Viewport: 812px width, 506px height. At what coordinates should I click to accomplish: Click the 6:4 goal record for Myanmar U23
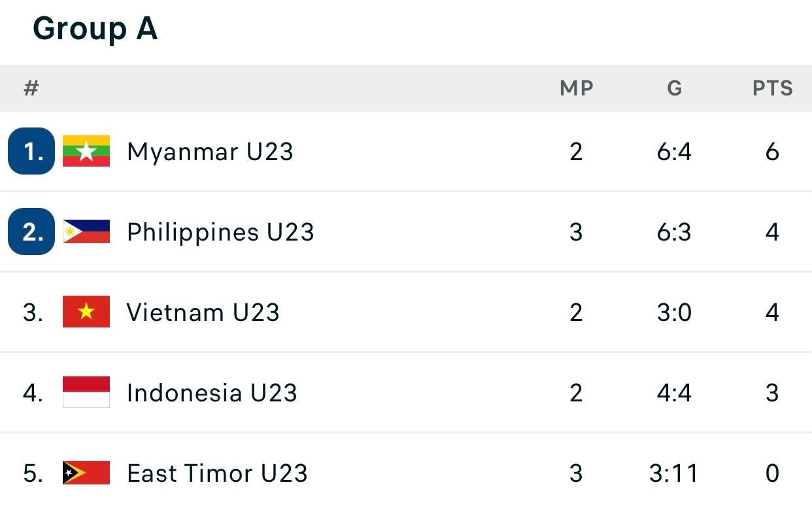click(x=675, y=152)
